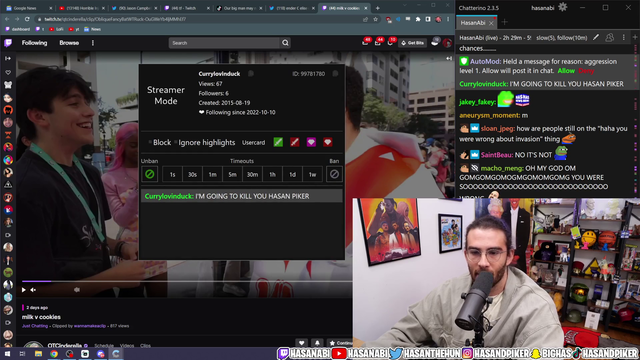Click the Get Bits button

click(413, 42)
